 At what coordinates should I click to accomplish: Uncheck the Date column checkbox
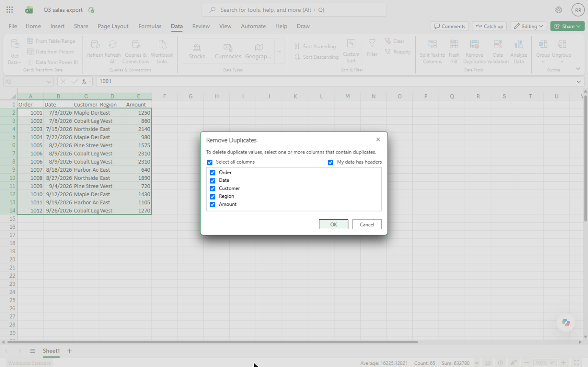213,181
